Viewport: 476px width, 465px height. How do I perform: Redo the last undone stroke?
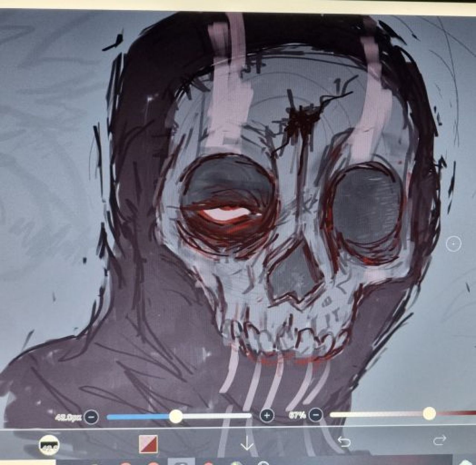point(440,440)
